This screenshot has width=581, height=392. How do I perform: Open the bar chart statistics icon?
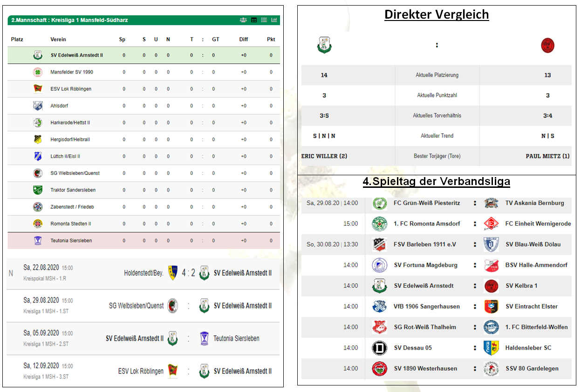[x=274, y=20]
